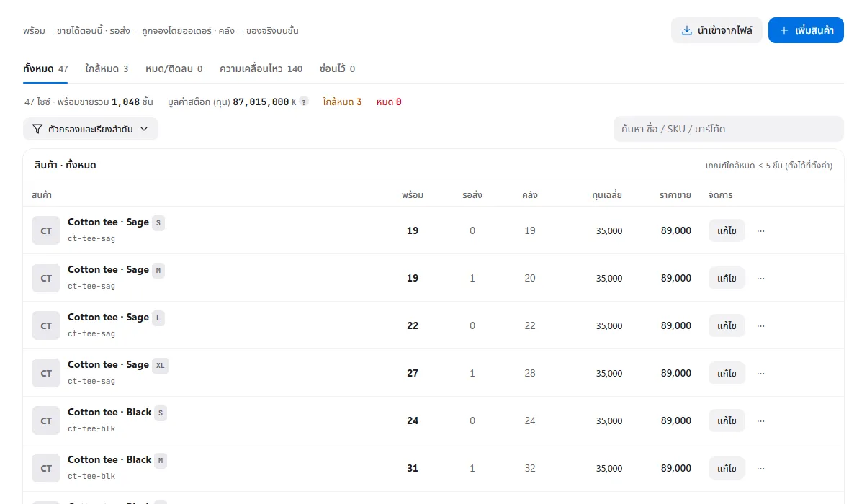The width and height of the screenshot is (867, 504).
Task: Click CT thumbnail of Cotton tee Black M
Action: pyautogui.click(x=46, y=468)
